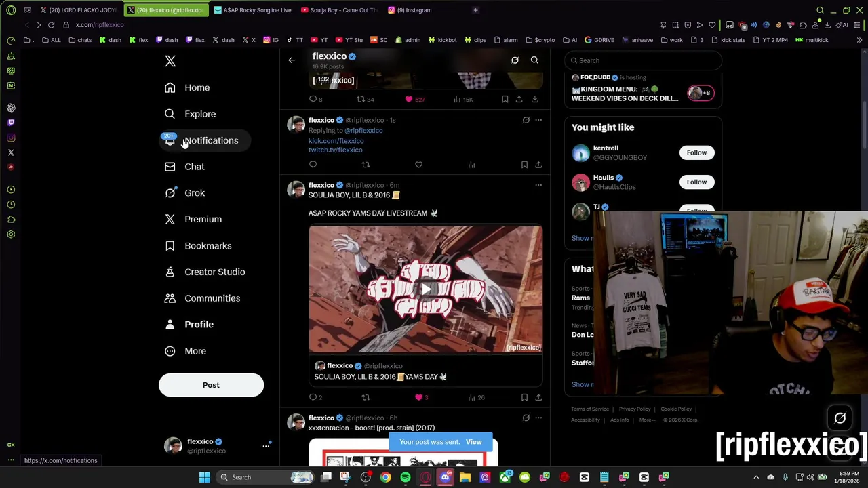Switch to the Soulja Boy YouTube tab
The width and height of the screenshot is (868, 488).
point(339,10)
